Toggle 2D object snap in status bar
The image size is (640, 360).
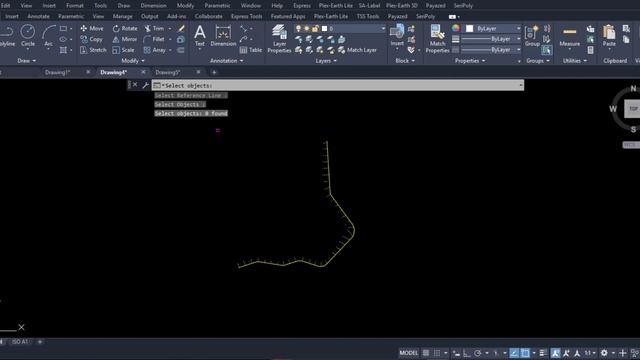point(525,353)
